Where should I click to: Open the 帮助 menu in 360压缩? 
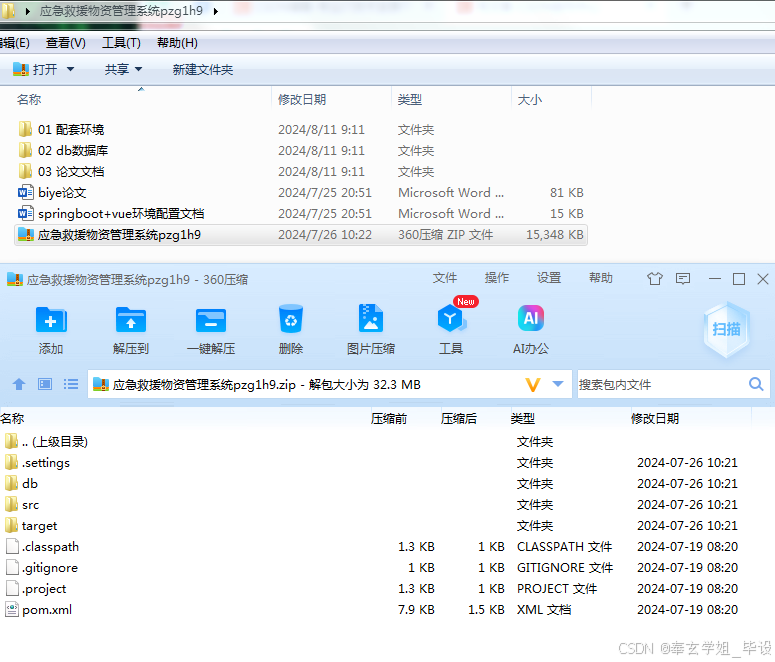pyautogui.click(x=601, y=278)
